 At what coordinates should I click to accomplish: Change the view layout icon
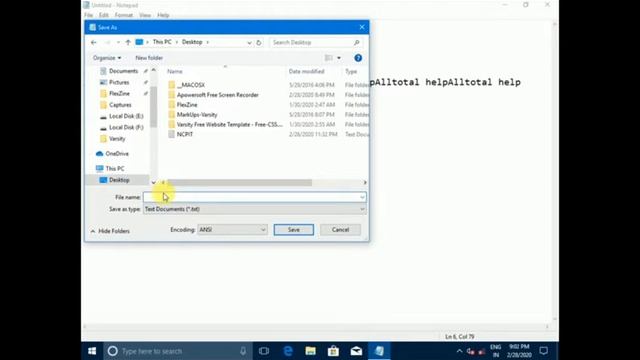click(x=329, y=58)
